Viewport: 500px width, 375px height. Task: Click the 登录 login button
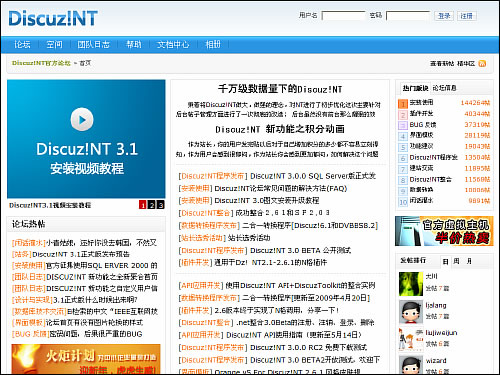coord(444,16)
